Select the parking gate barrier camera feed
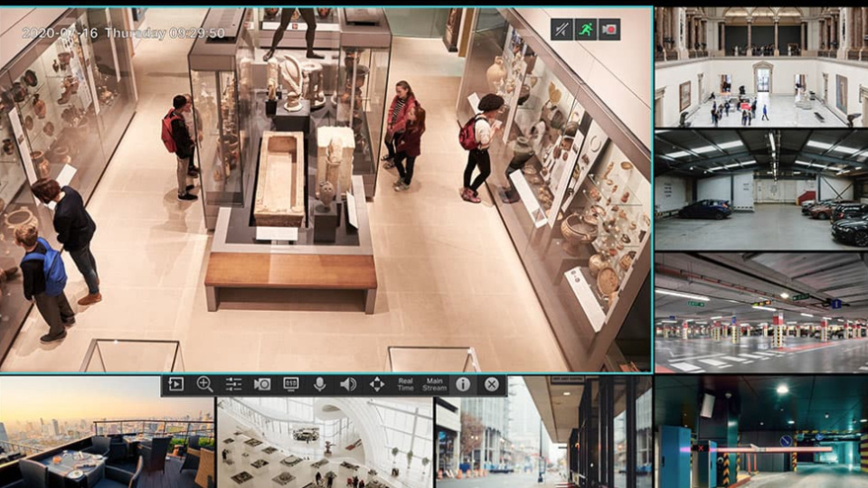 coord(759,432)
